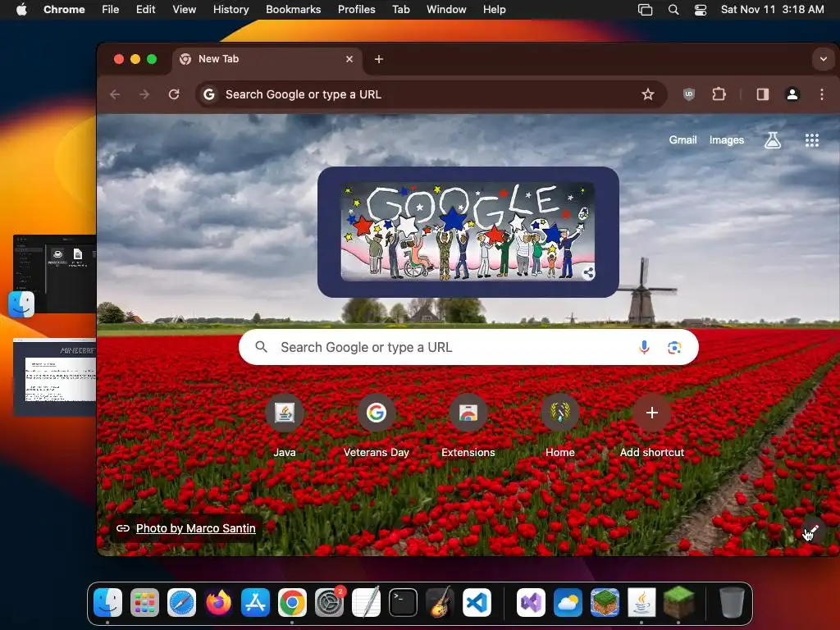The height and width of the screenshot is (630, 840).
Task: Click the date and time
Action: pos(772,10)
